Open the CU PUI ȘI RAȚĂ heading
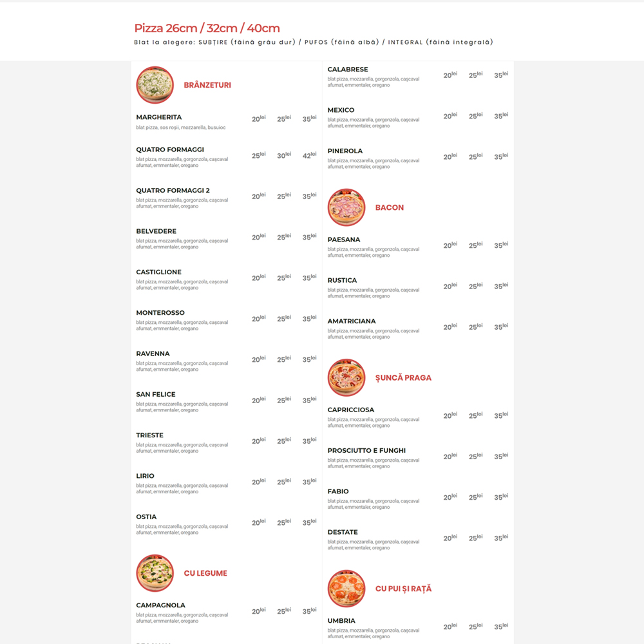This screenshot has height=644, width=644. [x=403, y=589]
